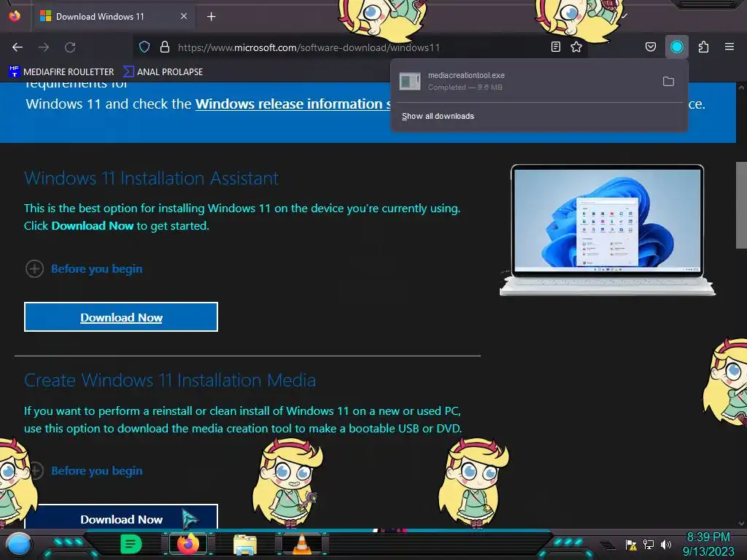This screenshot has height=560, width=747.
Task: Open network status tray icon
Action: point(649,544)
